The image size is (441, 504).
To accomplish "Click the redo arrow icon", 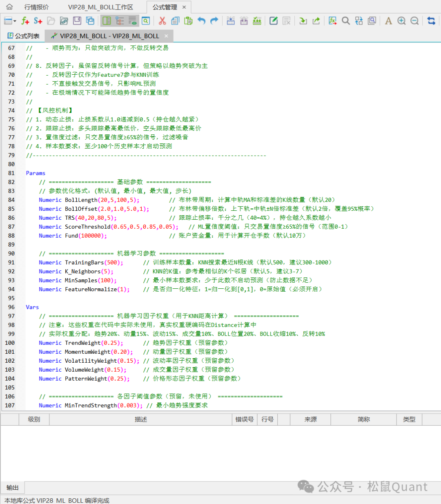I will (214, 21).
